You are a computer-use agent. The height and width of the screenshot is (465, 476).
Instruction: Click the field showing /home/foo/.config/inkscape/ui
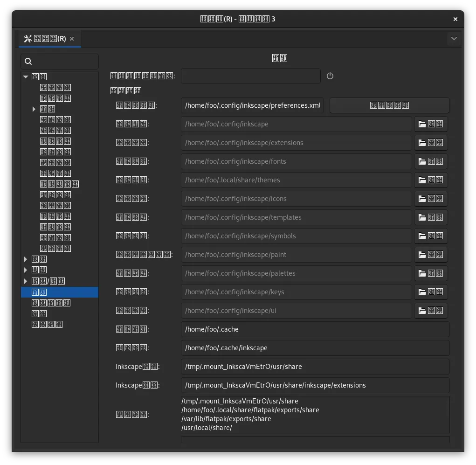[297, 311]
